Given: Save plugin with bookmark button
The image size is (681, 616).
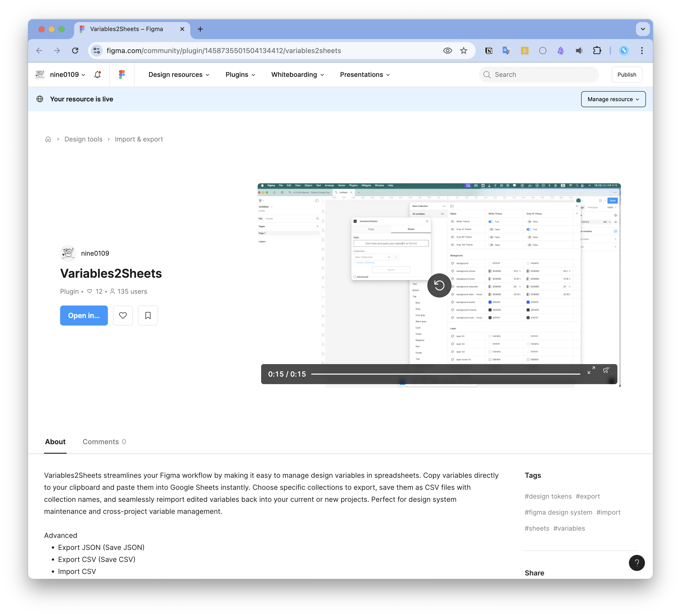Looking at the screenshot, I should [x=148, y=316].
